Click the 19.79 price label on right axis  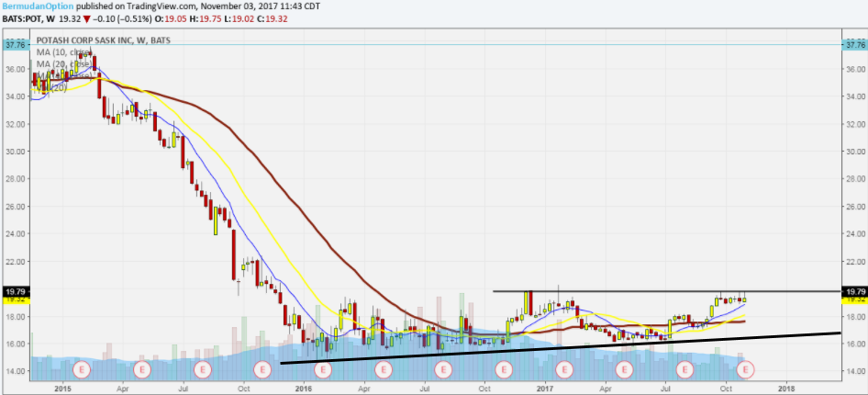pos(853,291)
